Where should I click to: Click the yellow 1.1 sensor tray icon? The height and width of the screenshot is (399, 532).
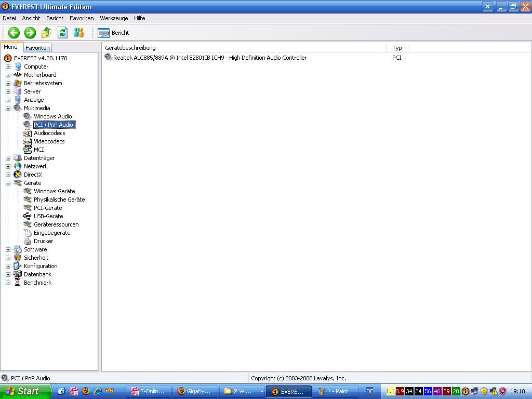[x=391, y=392]
